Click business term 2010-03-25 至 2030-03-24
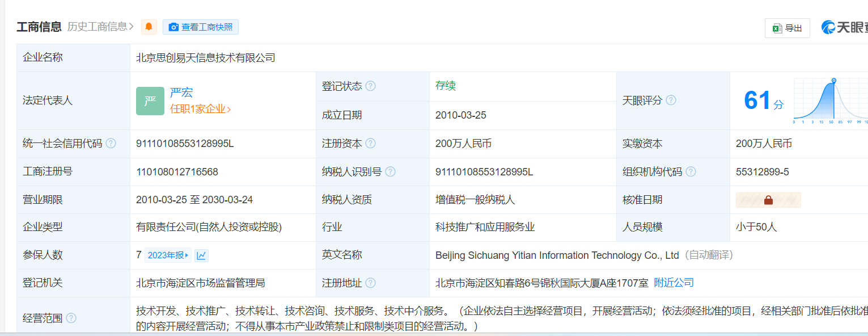The width and height of the screenshot is (868, 336). pyautogui.click(x=194, y=200)
